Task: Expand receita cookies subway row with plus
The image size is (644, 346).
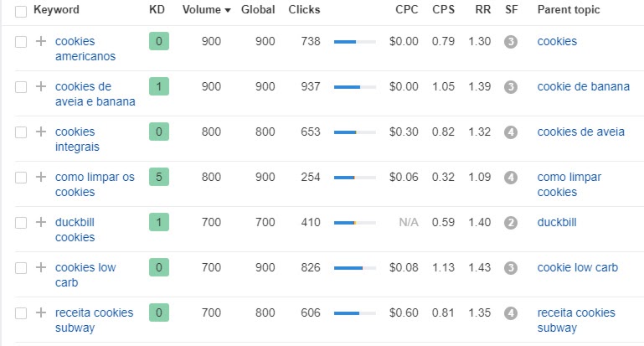Action: tap(41, 312)
